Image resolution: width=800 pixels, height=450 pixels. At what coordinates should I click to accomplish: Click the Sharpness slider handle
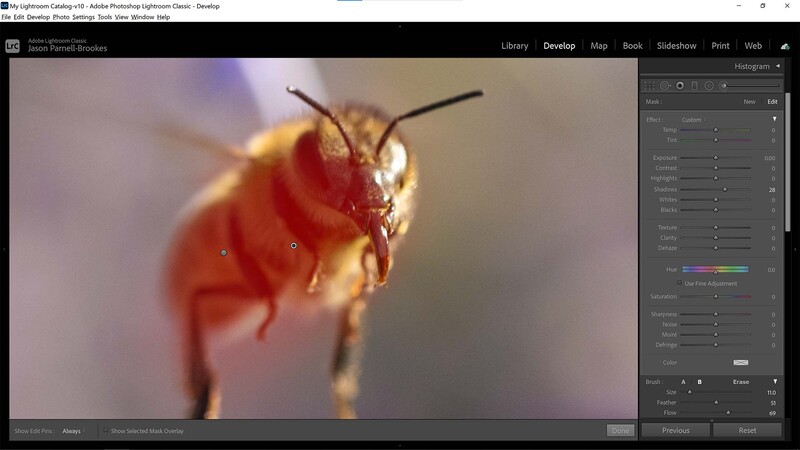coord(715,314)
